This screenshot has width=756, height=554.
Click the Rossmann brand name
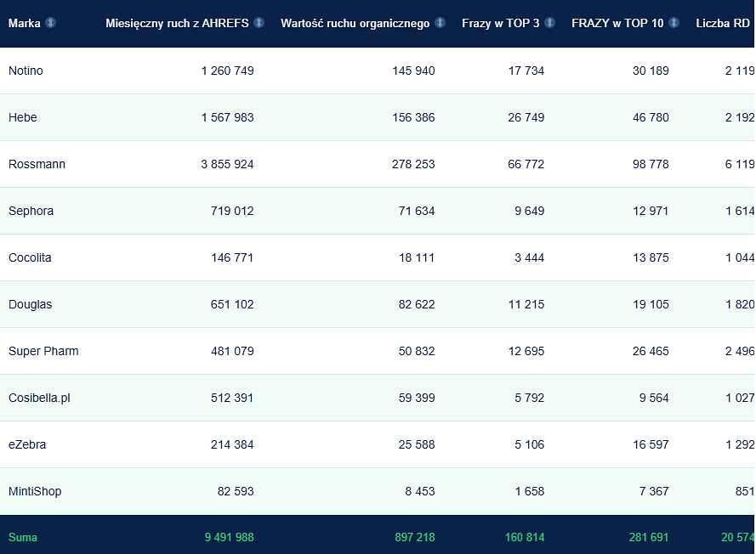coord(37,164)
